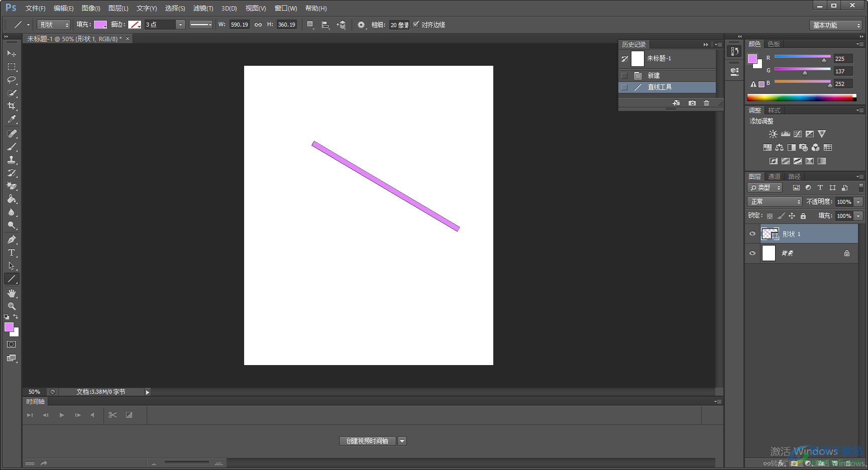This screenshot has width=868, height=470.
Task: Select the Eraser tool
Action: (12, 186)
